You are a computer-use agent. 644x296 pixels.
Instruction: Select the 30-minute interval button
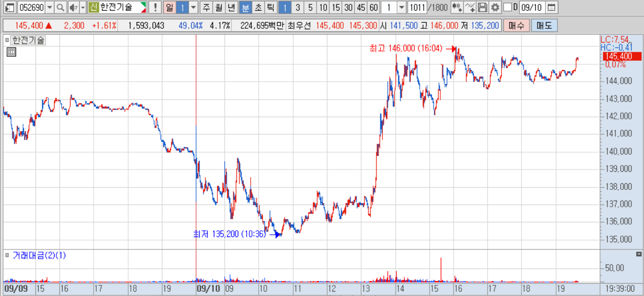click(x=349, y=8)
